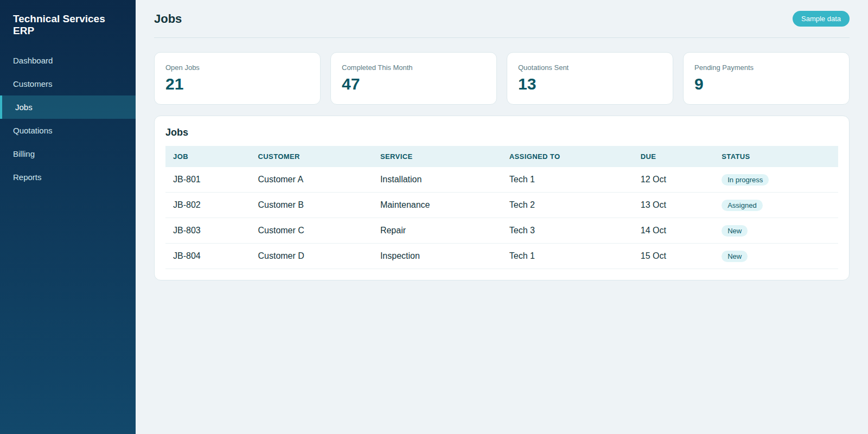Select the Open Jobs card

(x=237, y=78)
